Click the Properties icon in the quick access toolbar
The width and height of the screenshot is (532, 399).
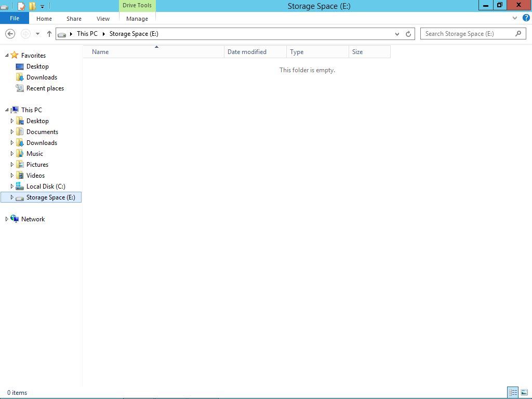[x=21, y=6]
